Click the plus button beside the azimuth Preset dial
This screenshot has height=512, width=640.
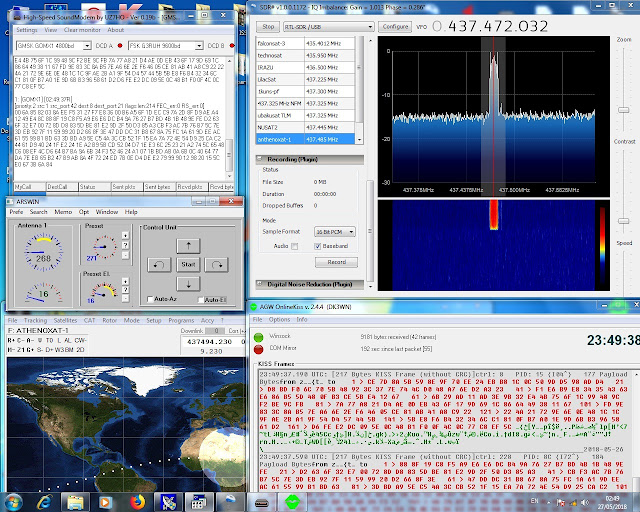click(x=125, y=236)
